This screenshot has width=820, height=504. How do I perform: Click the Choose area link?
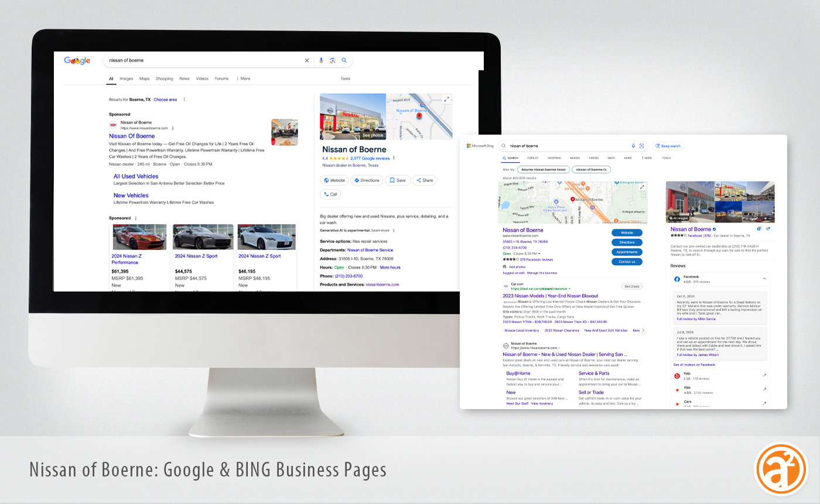165,100
